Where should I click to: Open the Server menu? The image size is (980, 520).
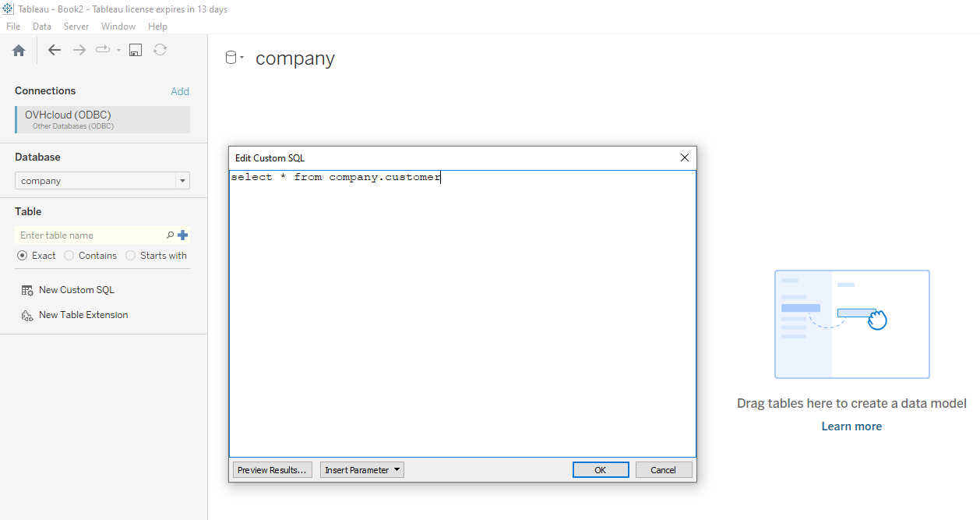click(x=76, y=26)
